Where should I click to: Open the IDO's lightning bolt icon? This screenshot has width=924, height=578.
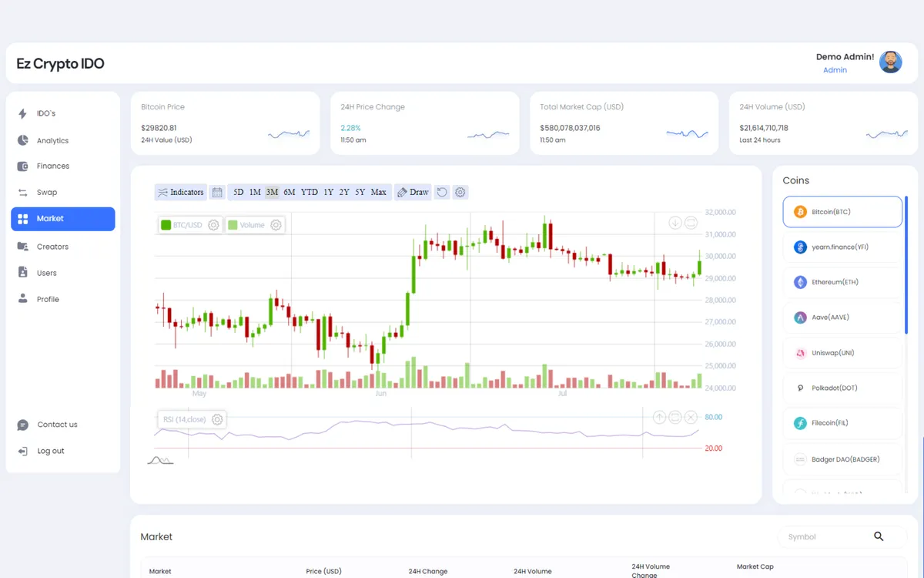click(22, 113)
